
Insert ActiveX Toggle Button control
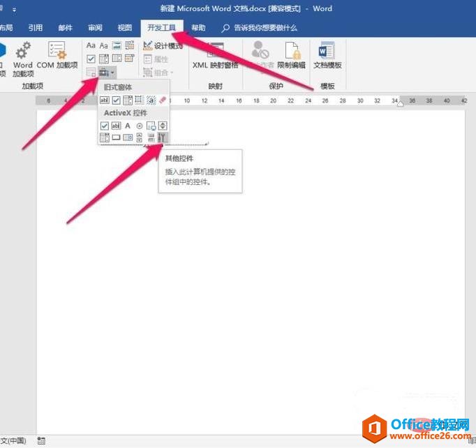point(151,137)
